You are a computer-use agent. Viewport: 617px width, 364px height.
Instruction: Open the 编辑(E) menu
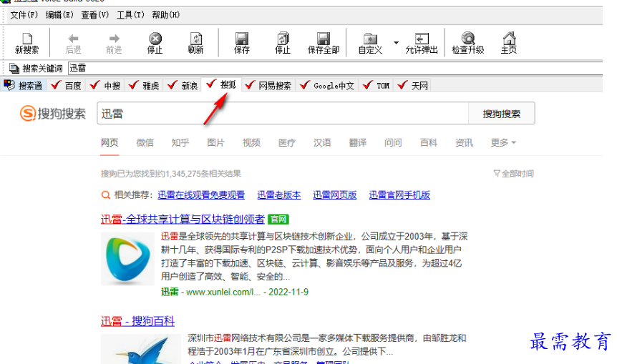click(x=59, y=15)
